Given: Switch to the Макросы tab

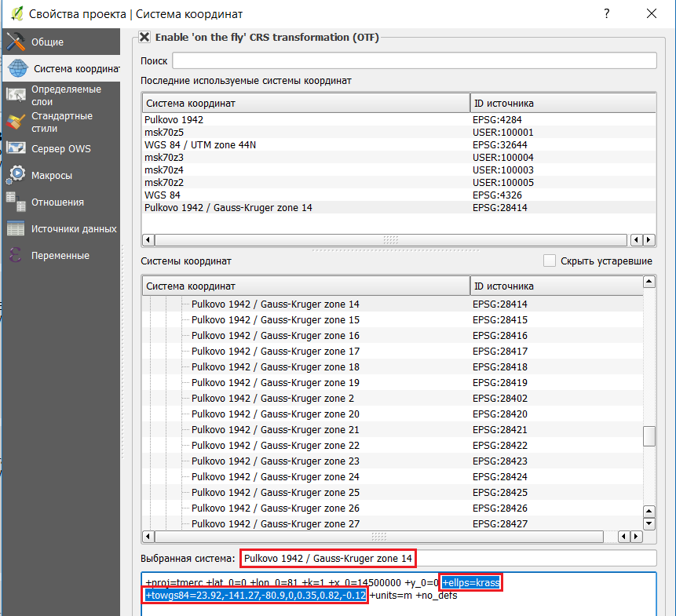Looking at the screenshot, I should coord(61,175).
